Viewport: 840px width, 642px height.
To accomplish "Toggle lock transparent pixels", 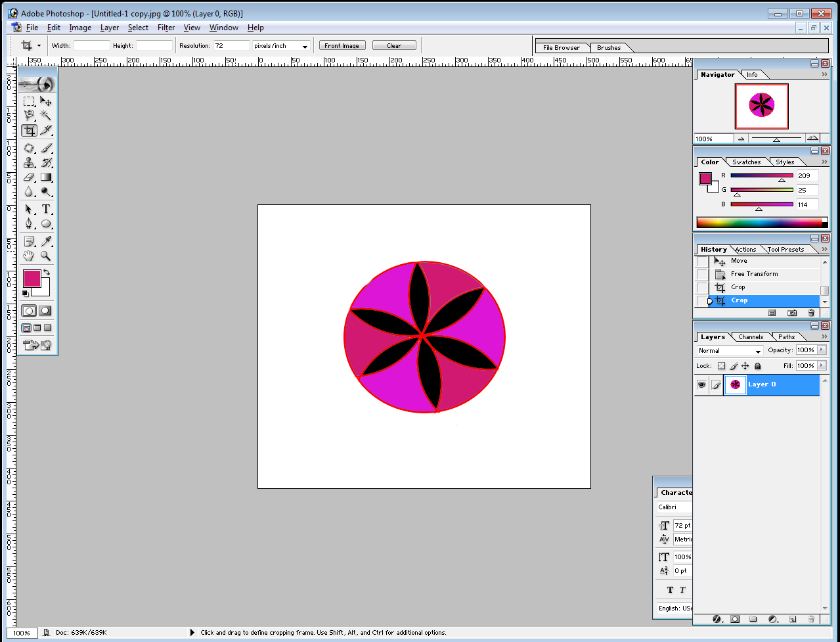I will [721, 366].
